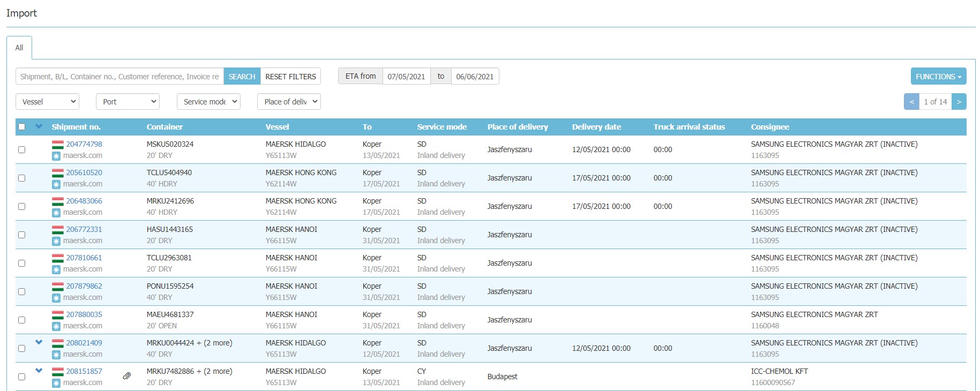Click Maersk star icon in row 207810661
The height and width of the screenshot is (391, 980).
(56, 269)
